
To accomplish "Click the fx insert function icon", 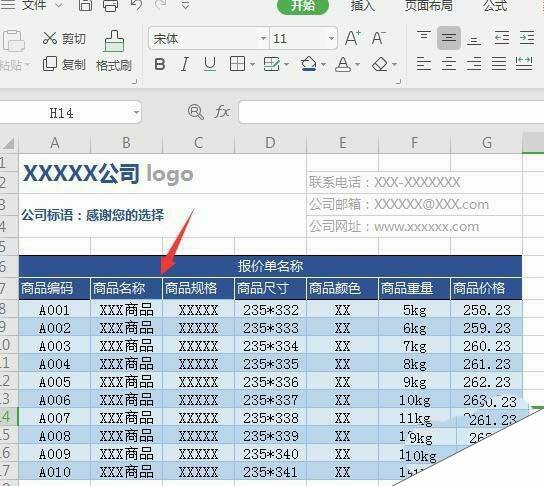I will [x=222, y=112].
